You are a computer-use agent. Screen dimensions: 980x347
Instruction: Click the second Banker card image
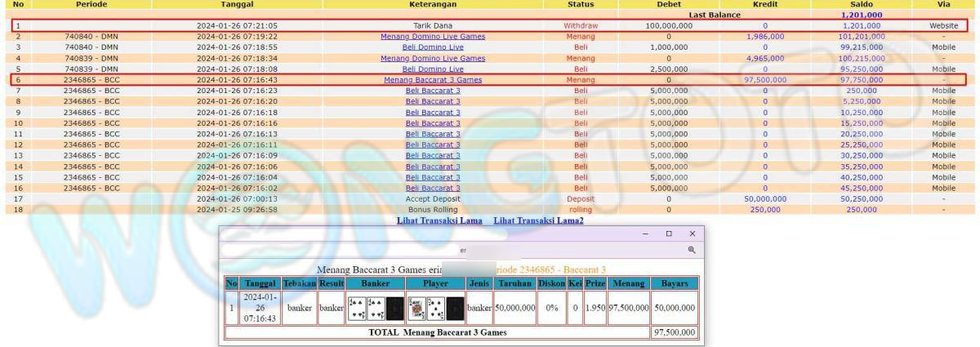pyautogui.click(x=375, y=308)
